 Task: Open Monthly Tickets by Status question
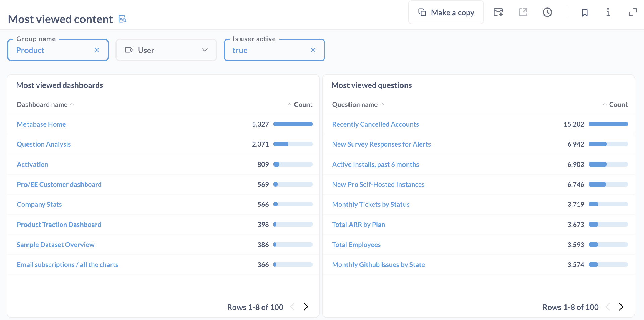coord(371,204)
